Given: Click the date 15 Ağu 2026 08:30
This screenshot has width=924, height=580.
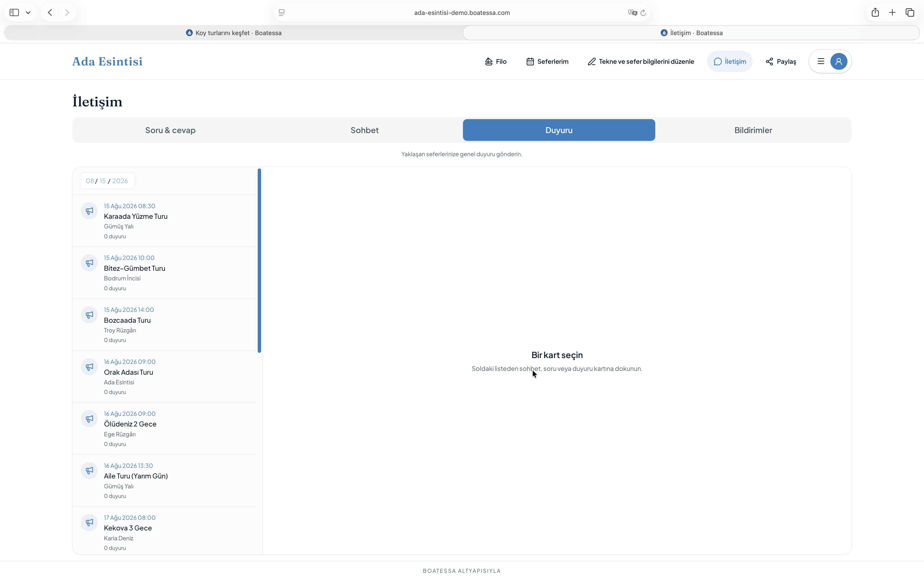Looking at the screenshot, I should pyautogui.click(x=130, y=206).
